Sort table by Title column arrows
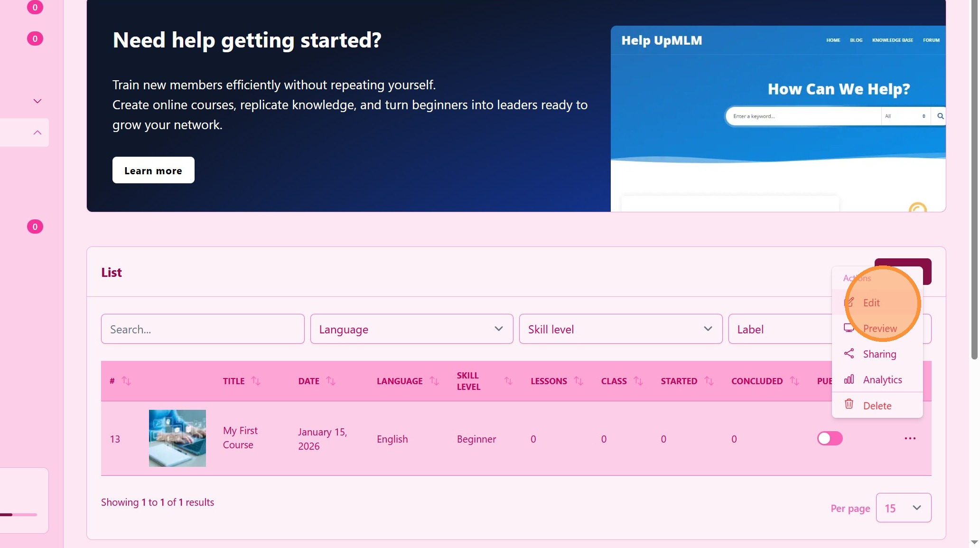The image size is (980, 548). point(256,381)
